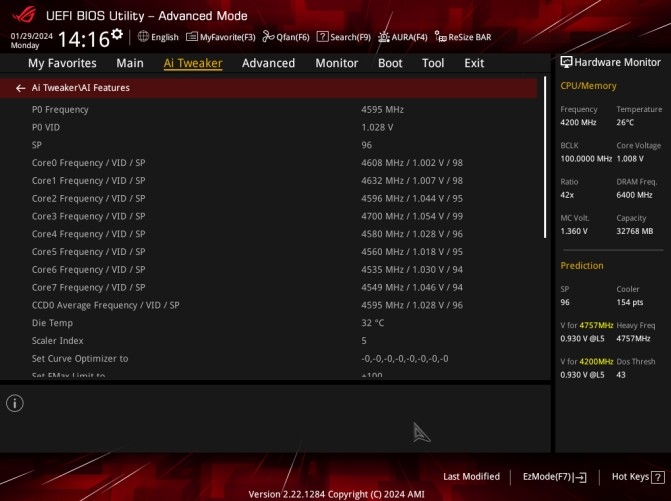Select Core2 Frequency / VID / SP row
Viewport: 671px width, 501px height.
(x=268, y=199)
